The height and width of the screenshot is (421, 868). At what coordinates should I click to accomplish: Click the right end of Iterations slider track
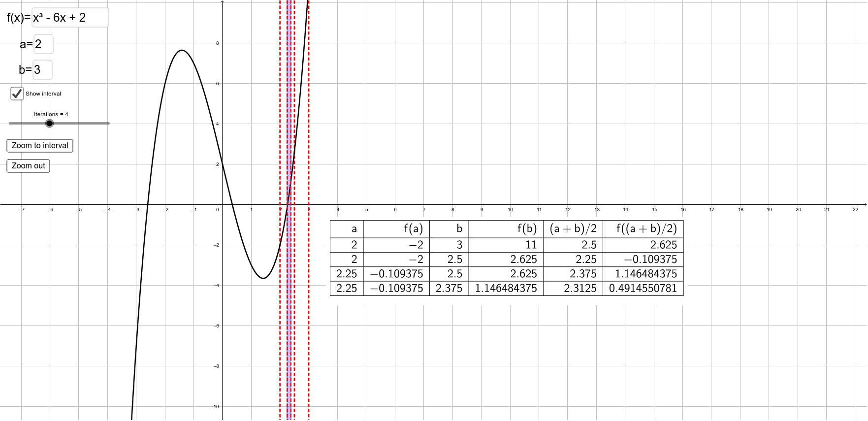click(108, 124)
